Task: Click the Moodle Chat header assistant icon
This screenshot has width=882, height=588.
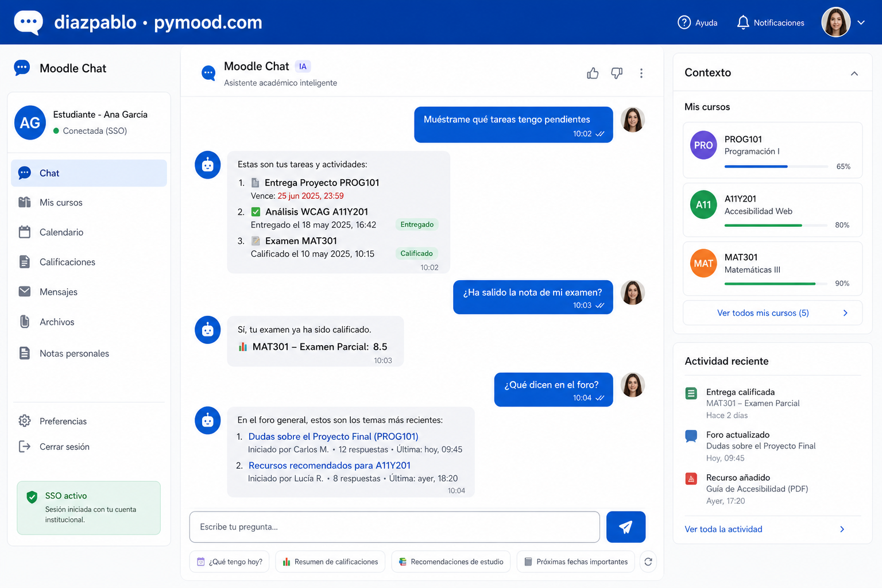Action: click(208, 73)
